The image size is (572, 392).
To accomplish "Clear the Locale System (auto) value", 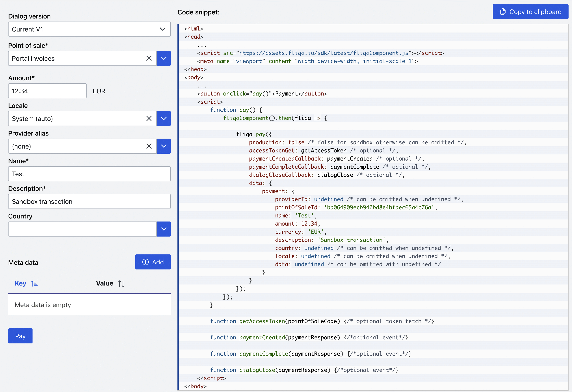I will point(149,118).
